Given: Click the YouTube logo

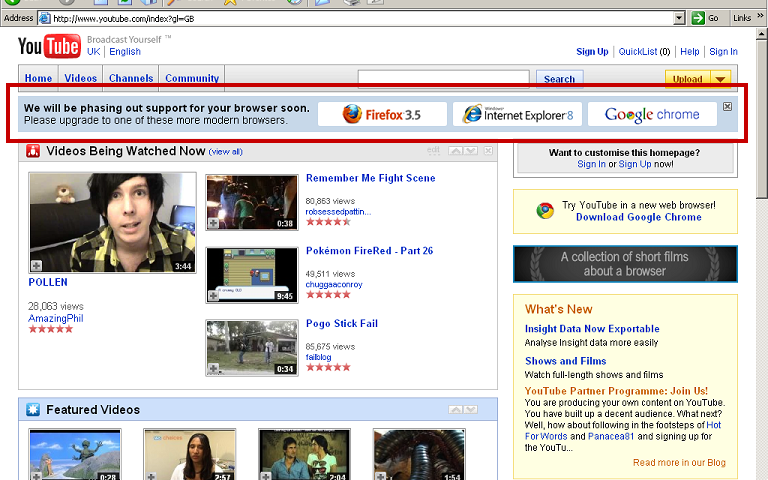Looking at the screenshot, I should 49,46.
